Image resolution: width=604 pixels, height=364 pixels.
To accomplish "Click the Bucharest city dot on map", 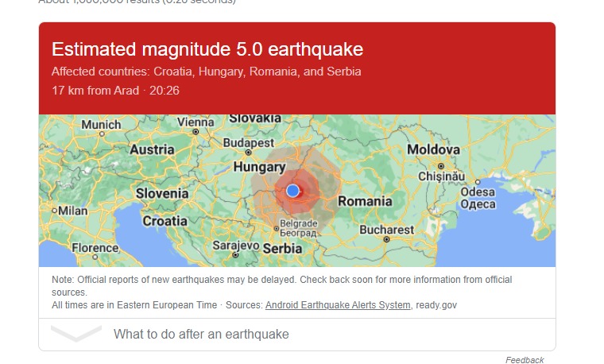I will tap(386, 239).
